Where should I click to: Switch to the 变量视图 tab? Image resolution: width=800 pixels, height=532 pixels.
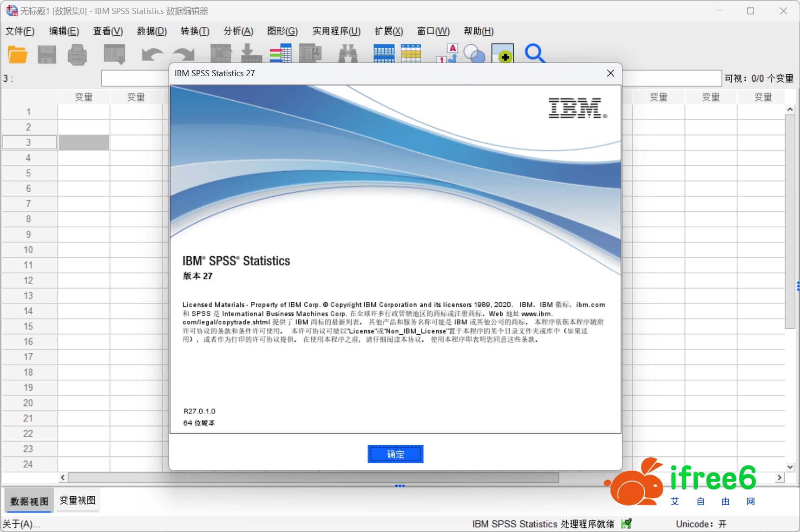pyautogui.click(x=78, y=500)
